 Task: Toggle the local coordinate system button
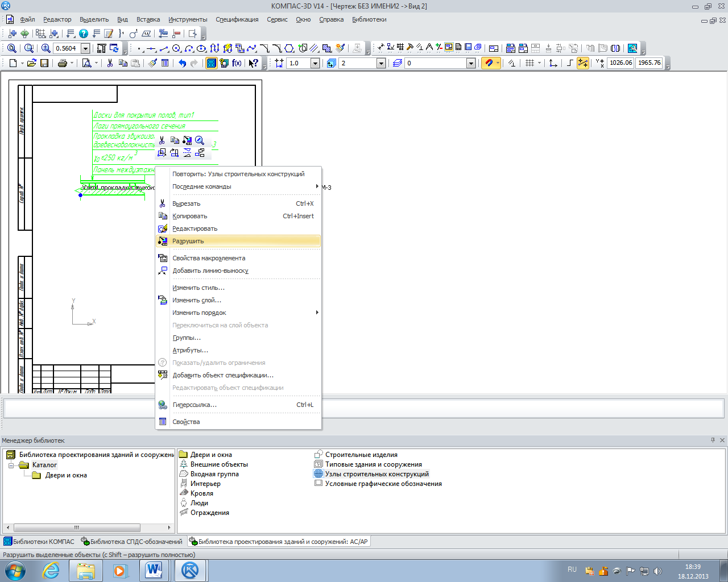tap(553, 63)
